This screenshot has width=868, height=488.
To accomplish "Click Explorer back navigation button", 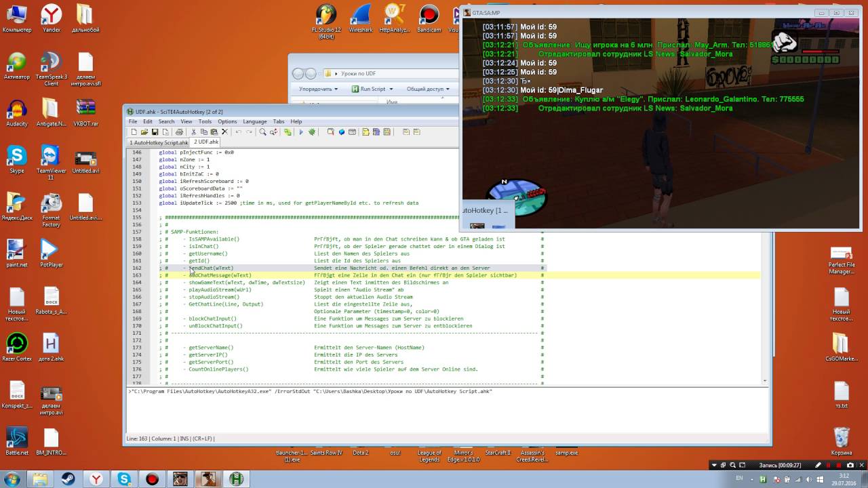I will click(298, 73).
